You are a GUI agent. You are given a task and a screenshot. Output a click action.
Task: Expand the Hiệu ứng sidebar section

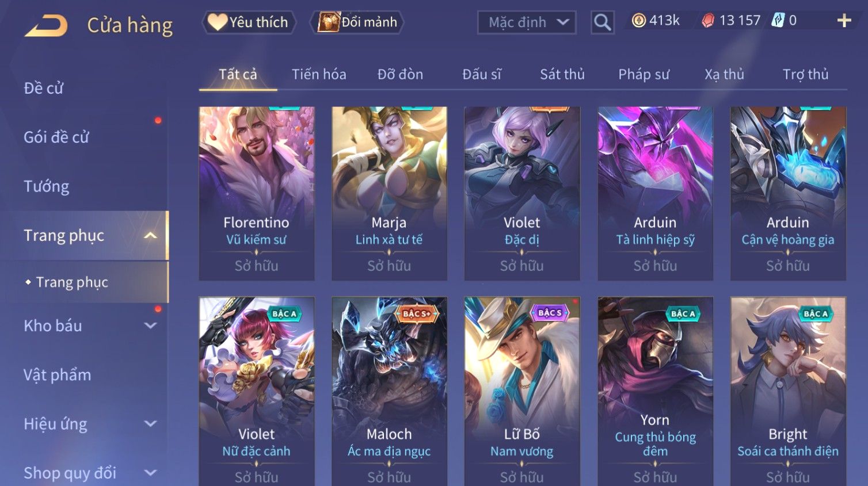click(x=150, y=424)
